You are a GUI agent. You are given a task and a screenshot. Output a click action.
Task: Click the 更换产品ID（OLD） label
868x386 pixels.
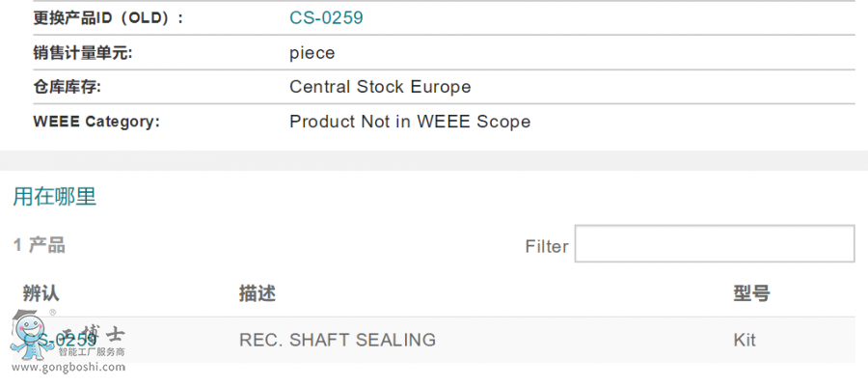(x=107, y=18)
